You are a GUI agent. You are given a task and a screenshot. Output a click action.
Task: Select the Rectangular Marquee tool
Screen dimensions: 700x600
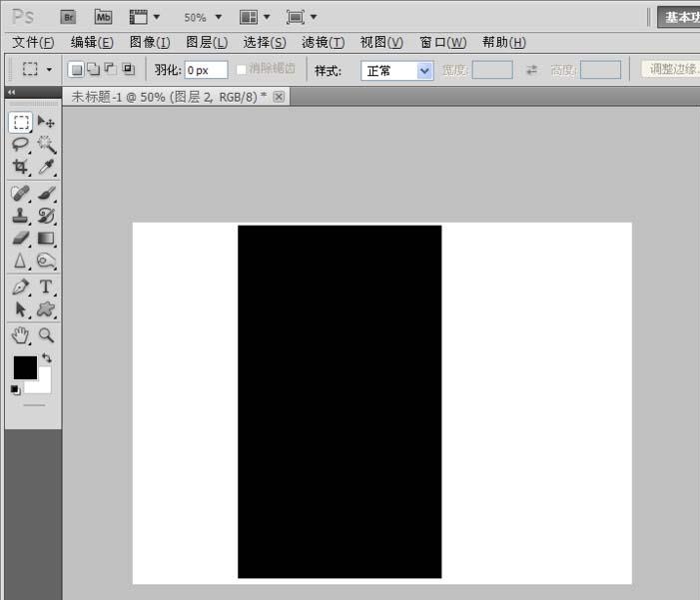tap(21, 122)
